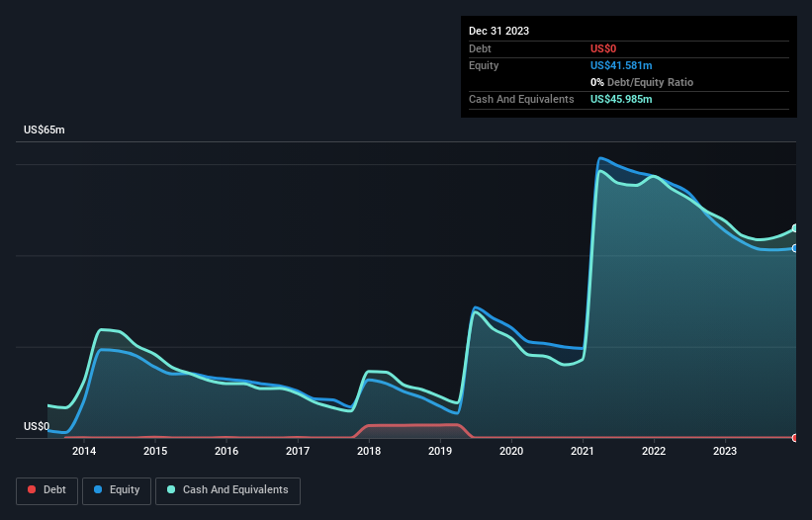The image size is (812, 520).
Task: Click the 2021 x-axis label
Action: click(x=583, y=451)
